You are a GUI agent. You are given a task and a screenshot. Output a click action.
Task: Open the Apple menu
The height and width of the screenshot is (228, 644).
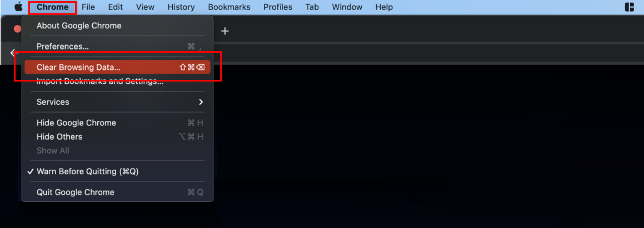pos(18,7)
